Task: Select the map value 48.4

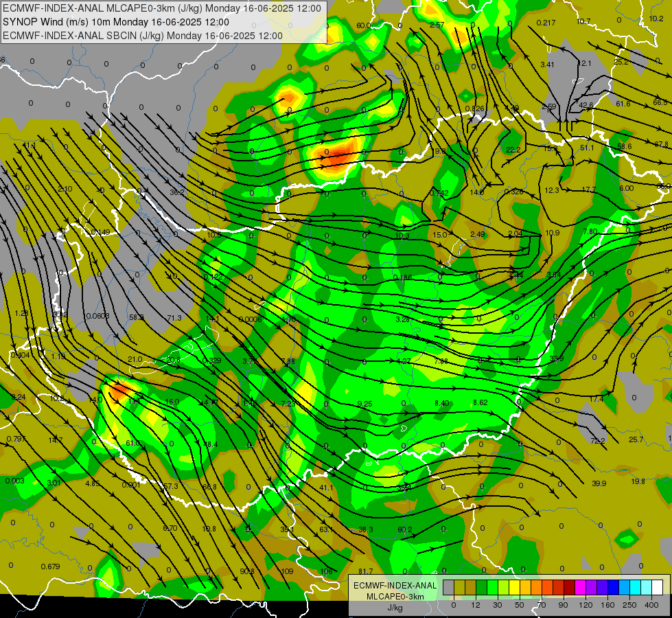Action: [x=211, y=444]
